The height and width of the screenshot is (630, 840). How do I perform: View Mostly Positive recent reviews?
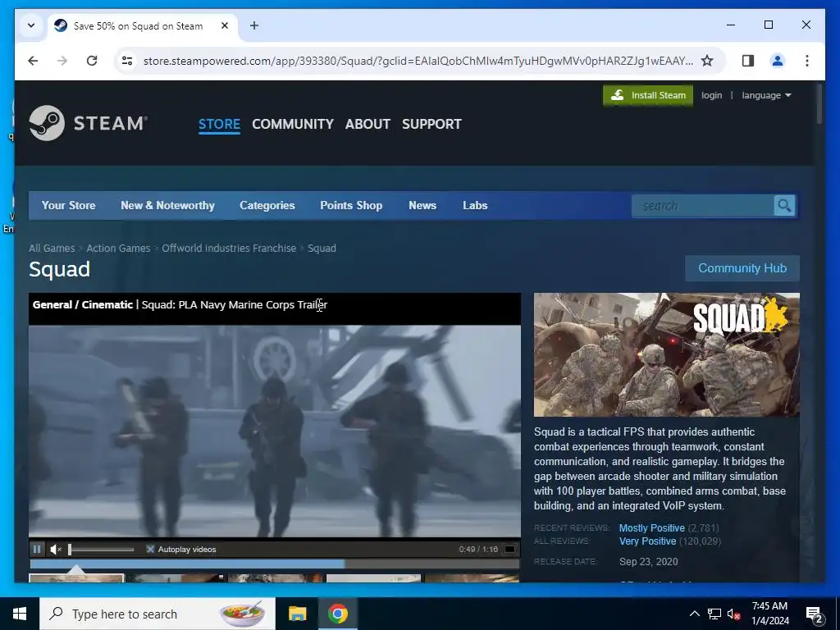pyautogui.click(x=651, y=528)
